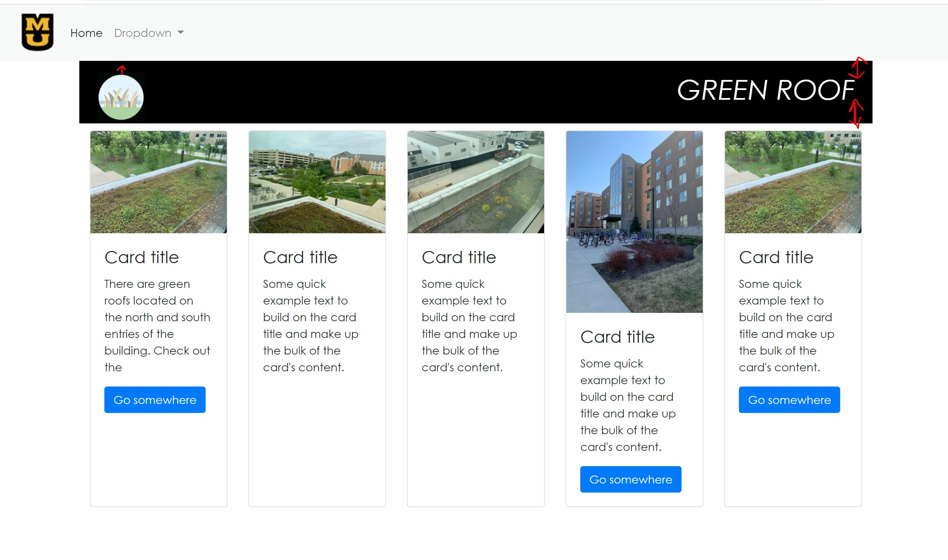Click the MU shield logo
The height and width of the screenshot is (560, 948).
(x=37, y=32)
